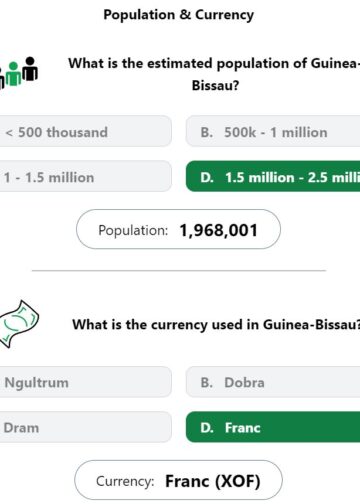Viewport: 360px width, 504px height.
Task: Click the Guinea-Bissau currency question text
Action: (216, 324)
